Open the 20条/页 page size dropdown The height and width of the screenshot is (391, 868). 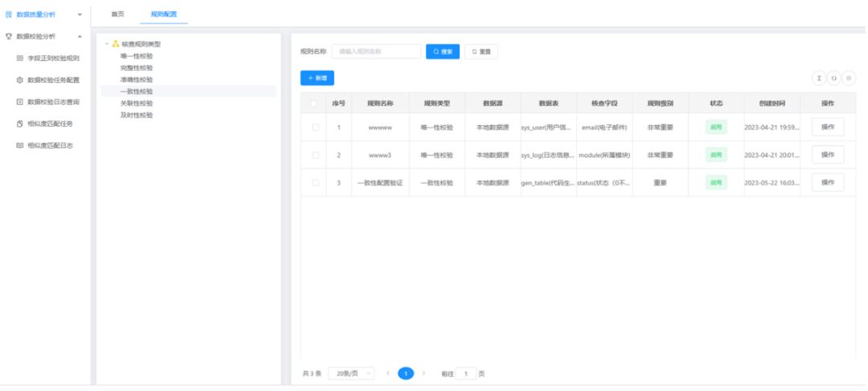click(351, 373)
